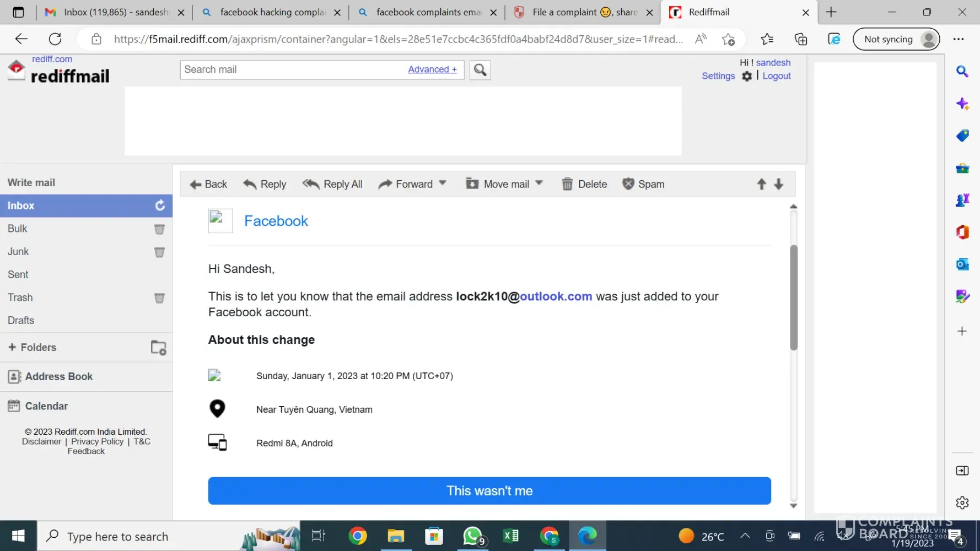Click the Windows taskbar search box
The width and height of the screenshot is (980, 551).
[x=168, y=536]
